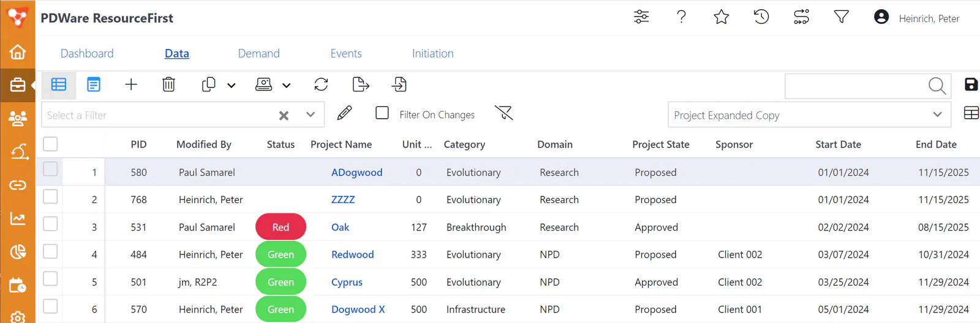Screen dimensions: 980x323
Task: Open the Dogwood X project link
Action: point(358,310)
